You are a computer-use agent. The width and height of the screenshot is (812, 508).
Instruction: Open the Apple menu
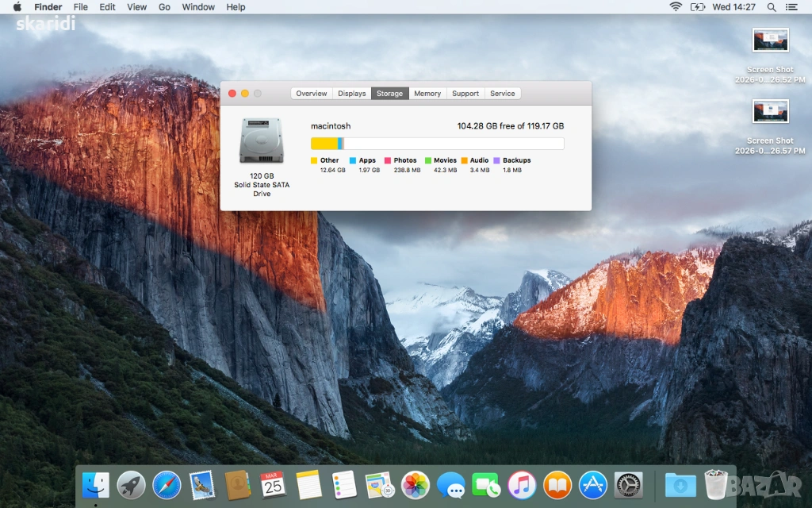pyautogui.click(x=17, y=7)
